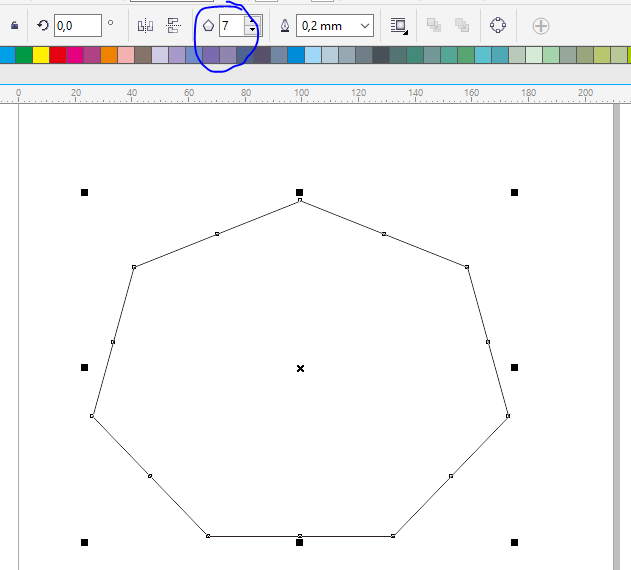
Task: Click the middle-right selection handle
Action: click(x=514, y=368)
